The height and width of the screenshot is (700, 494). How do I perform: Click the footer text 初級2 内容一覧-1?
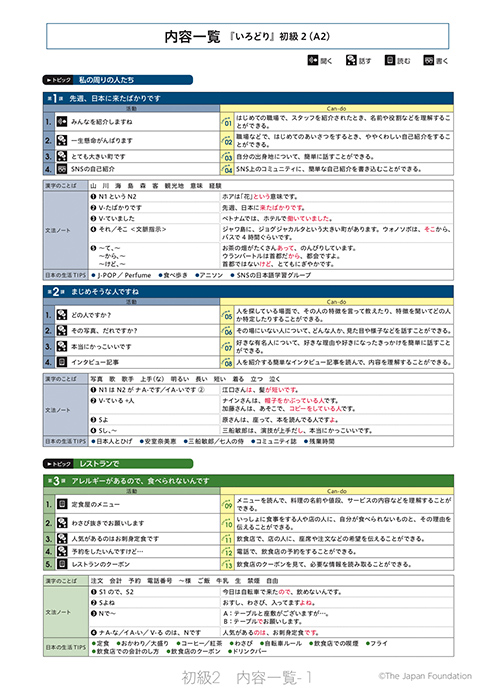pyautogui.click(x=246, y=677)
